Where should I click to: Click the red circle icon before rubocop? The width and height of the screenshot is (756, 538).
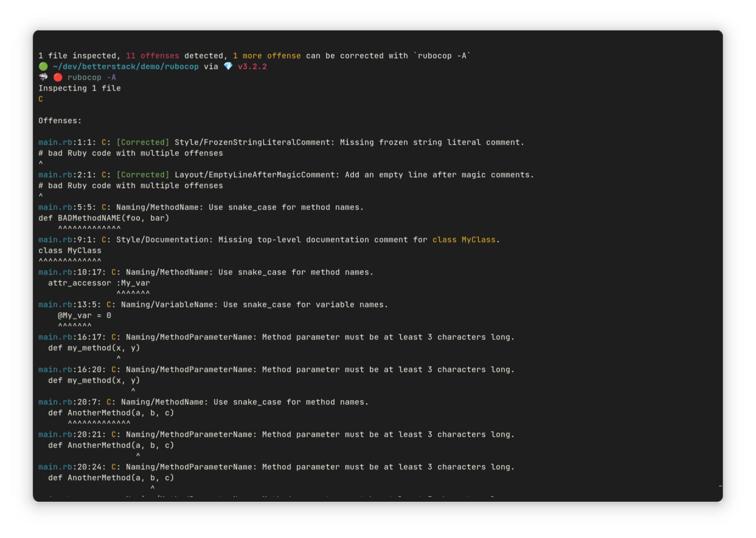pyautogui.click(x=58, y=77)
